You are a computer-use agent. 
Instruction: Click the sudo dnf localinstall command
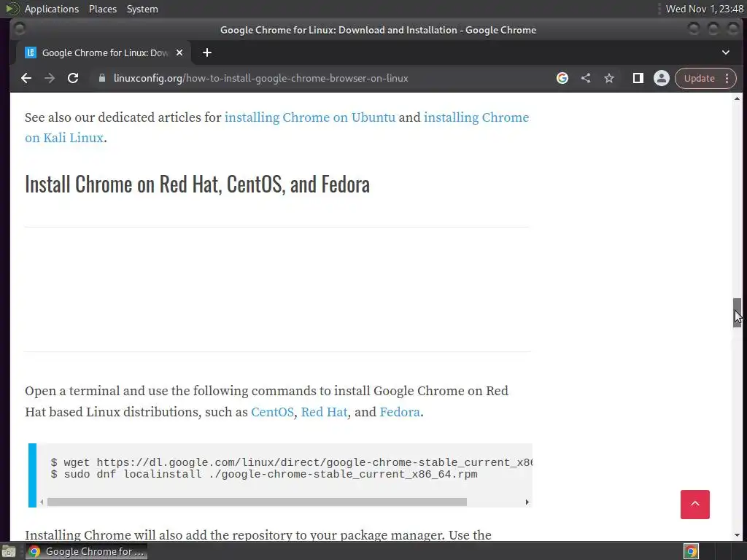click(264, 474)
